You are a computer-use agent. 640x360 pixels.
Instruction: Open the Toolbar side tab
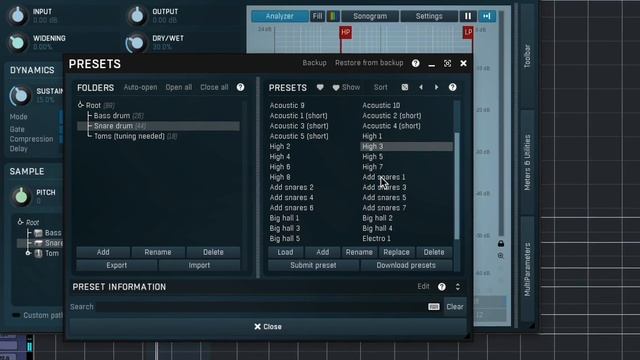(x=527, y=56)
